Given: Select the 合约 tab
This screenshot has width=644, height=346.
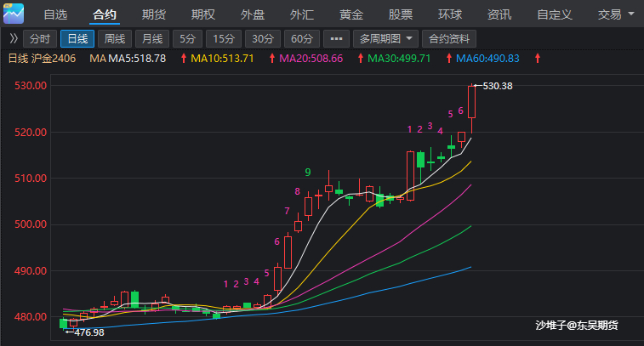Looking at the screenshot, I should pos(105,14).
